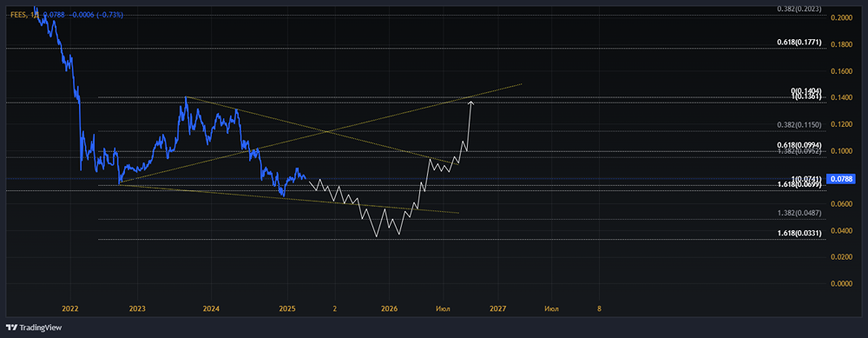The image size is (868, 338).
Task: Click the 0.2000 price axis value
Action: point(840,18)
